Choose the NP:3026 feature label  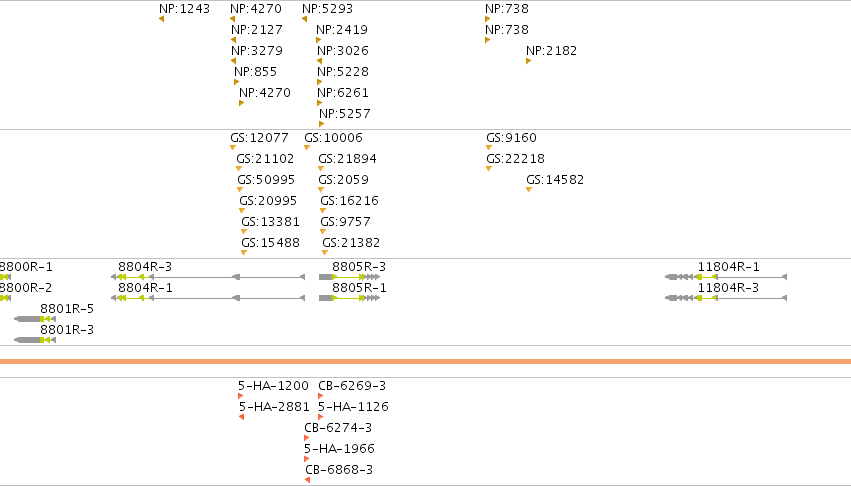[342, 51]
